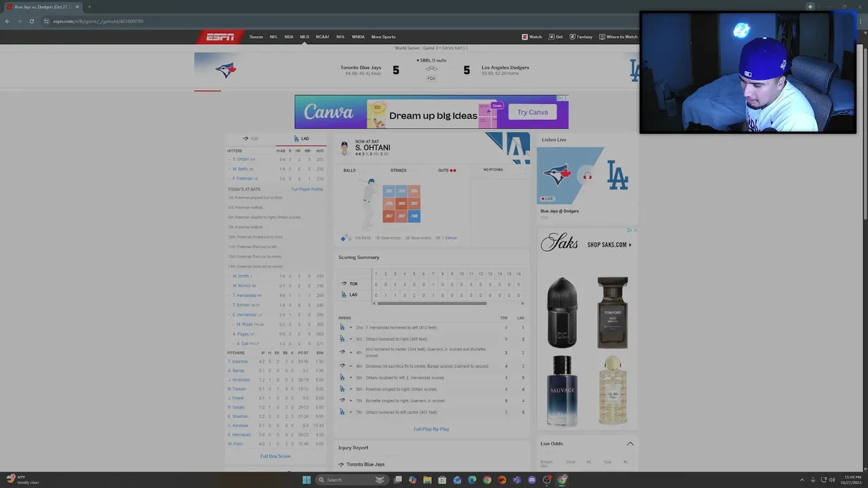Click the browser back arrow
The image size is (868, 488).
[7, 21]
